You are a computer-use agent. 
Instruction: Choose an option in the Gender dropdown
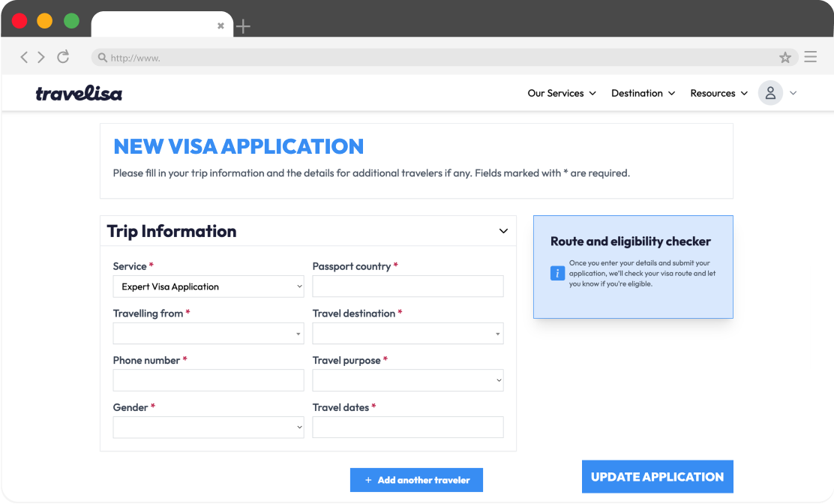point(208,427)
